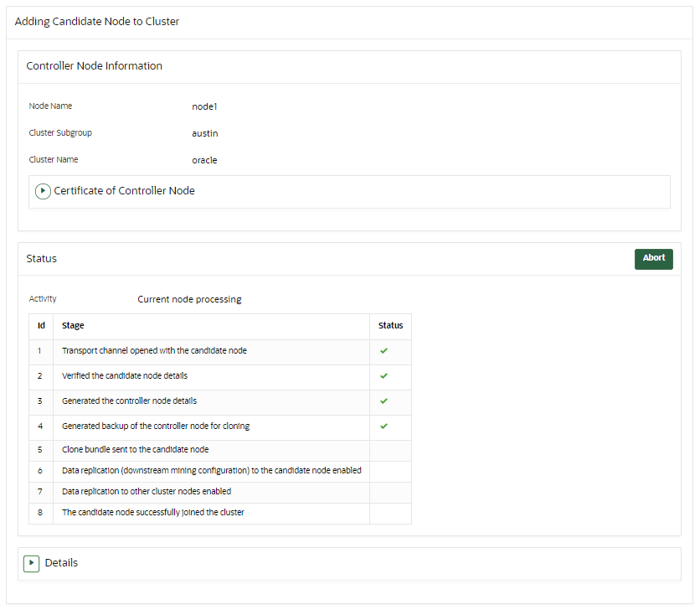
Task: Expand Certificate of Controller Node section
Action: click(43, 191)
